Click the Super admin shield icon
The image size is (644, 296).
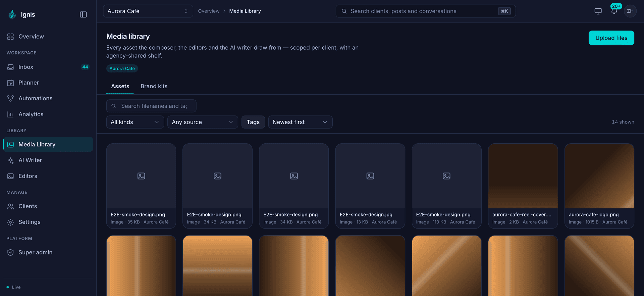(10, 252)
